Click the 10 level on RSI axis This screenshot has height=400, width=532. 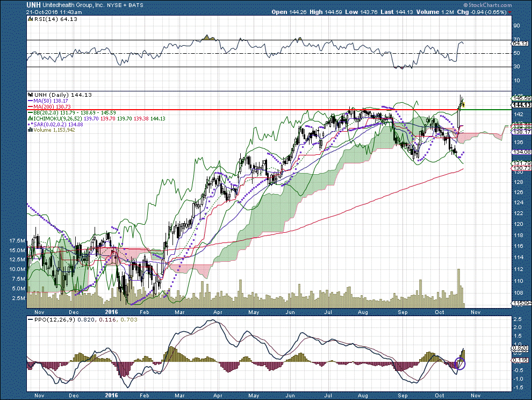[x=517, y=81]
